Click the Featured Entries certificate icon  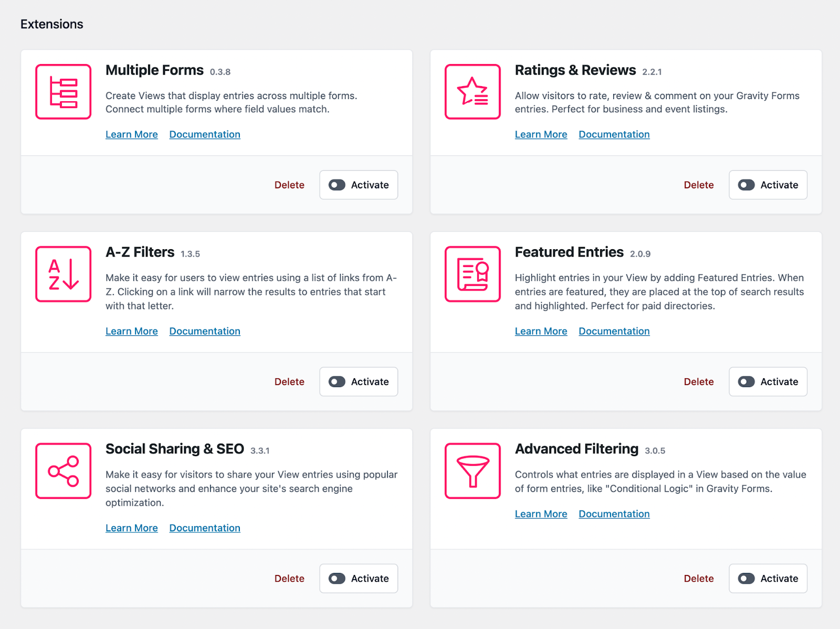472,274
